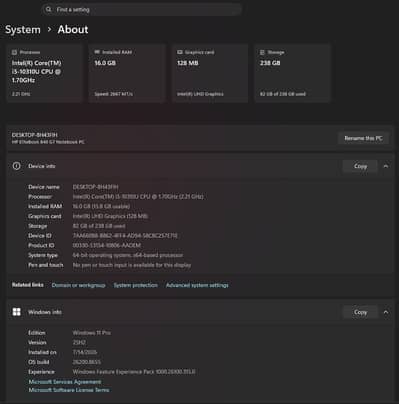Select the 'Windows Feature Experience Pack' value
The height and width of the screenshot is (404, 399).
click(x=134, y=372)
